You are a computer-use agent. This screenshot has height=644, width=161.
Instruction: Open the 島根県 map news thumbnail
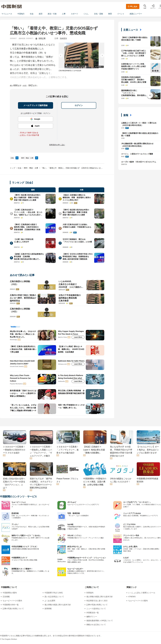[x=155, y=68]
